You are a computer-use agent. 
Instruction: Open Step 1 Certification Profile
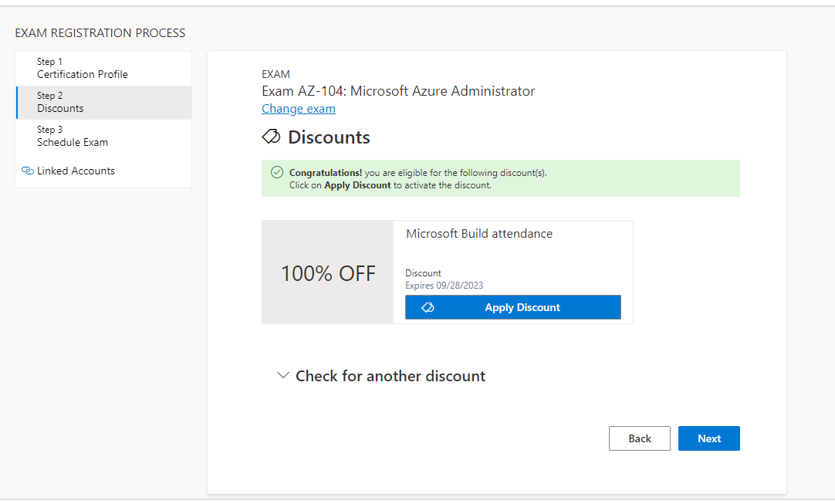tap(104, 68)
